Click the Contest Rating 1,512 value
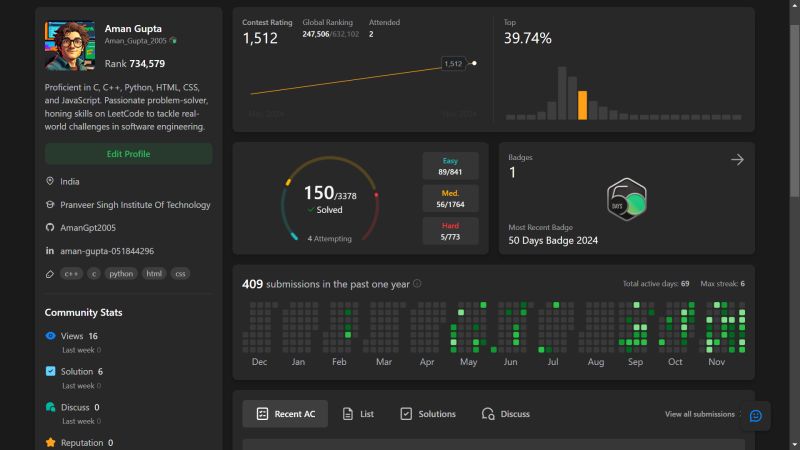 260,38
